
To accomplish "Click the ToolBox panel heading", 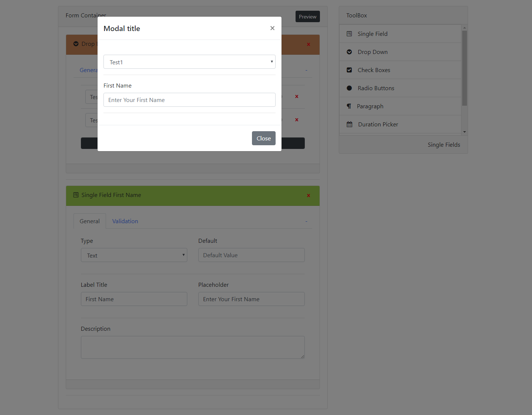I will [357, 15].
